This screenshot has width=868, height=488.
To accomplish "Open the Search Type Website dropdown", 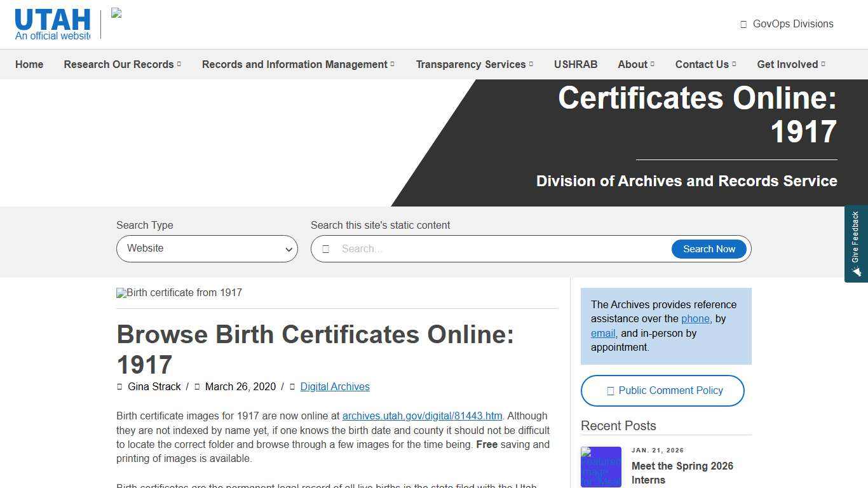I will (207, 248).
